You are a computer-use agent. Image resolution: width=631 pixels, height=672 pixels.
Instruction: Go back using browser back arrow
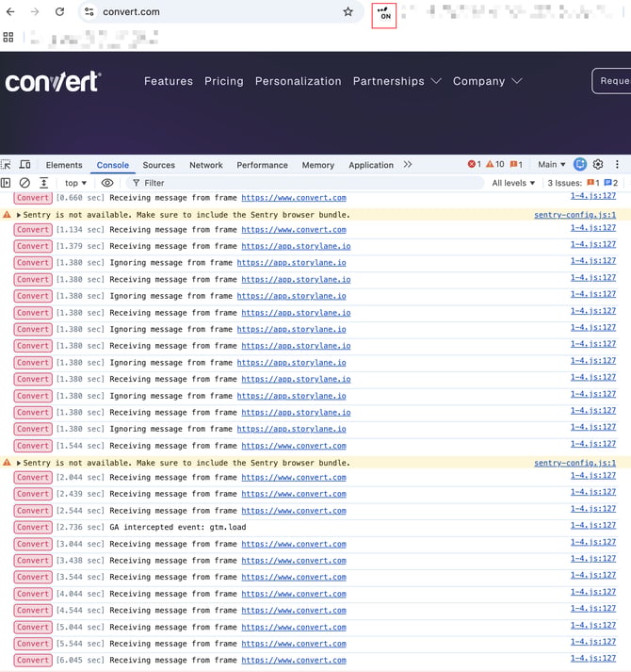click(10, 12)
